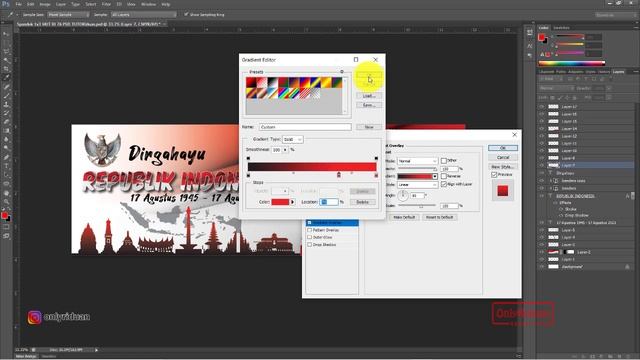Enable the Reverse checkbox
The height and width of the screenshot is (360, 640).
(444, 176)
